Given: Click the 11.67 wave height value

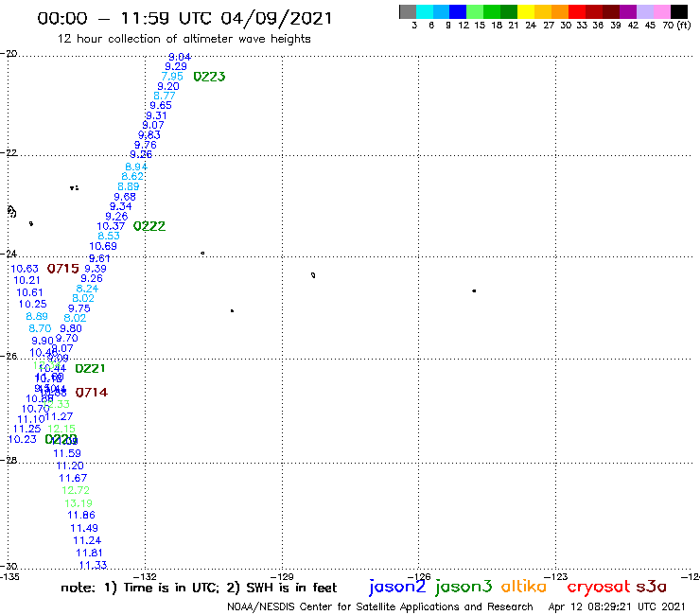Looking at the screenshot, I should [73, 478].
